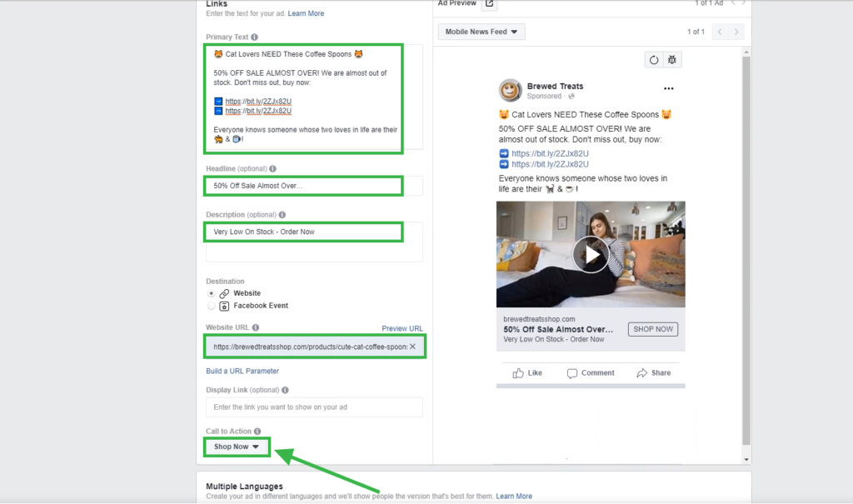This screenshot has width=853, height=504.
Task: Click the Brewed Treats page name
Action: pos(555,86)
